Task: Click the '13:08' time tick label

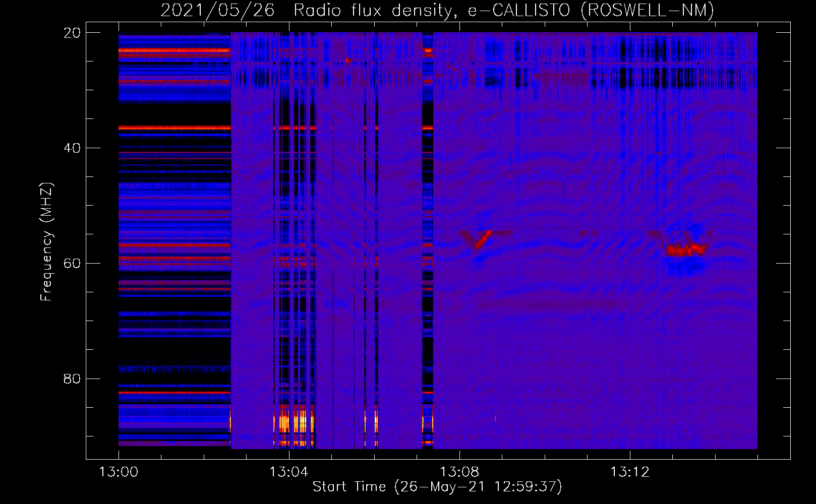Action: 459,472
